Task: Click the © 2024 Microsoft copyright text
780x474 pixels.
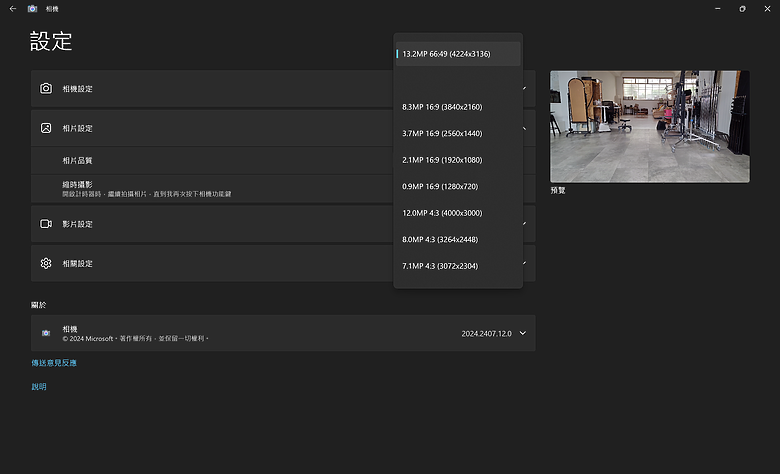Action: [x=136, y=339]
